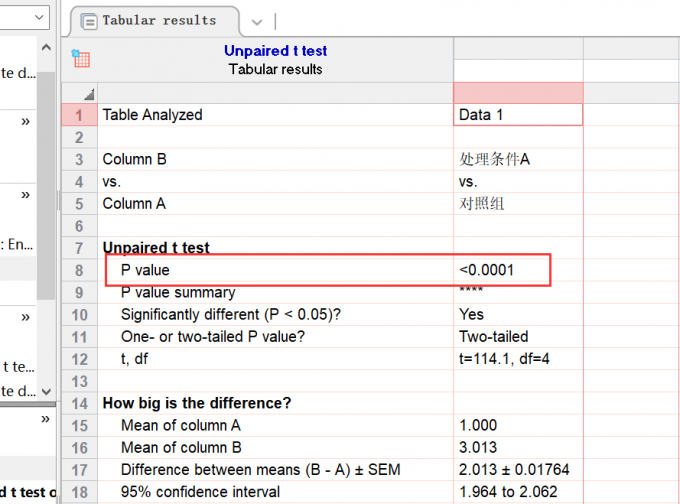Image resolution: width=680 pixels, height=504 pixels.
Task: Click the navigator scrollbar down arrow
Action: 46,391
